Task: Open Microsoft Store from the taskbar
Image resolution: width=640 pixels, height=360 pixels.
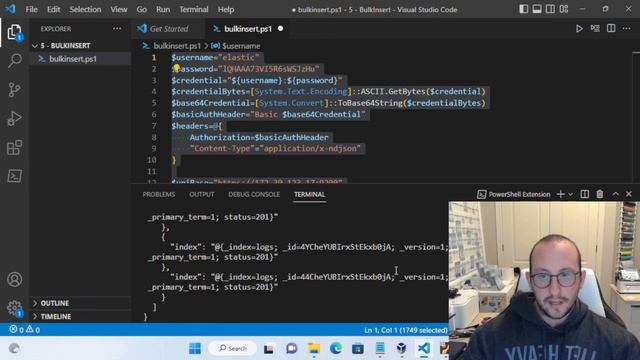Action: [x=358, y=348]
